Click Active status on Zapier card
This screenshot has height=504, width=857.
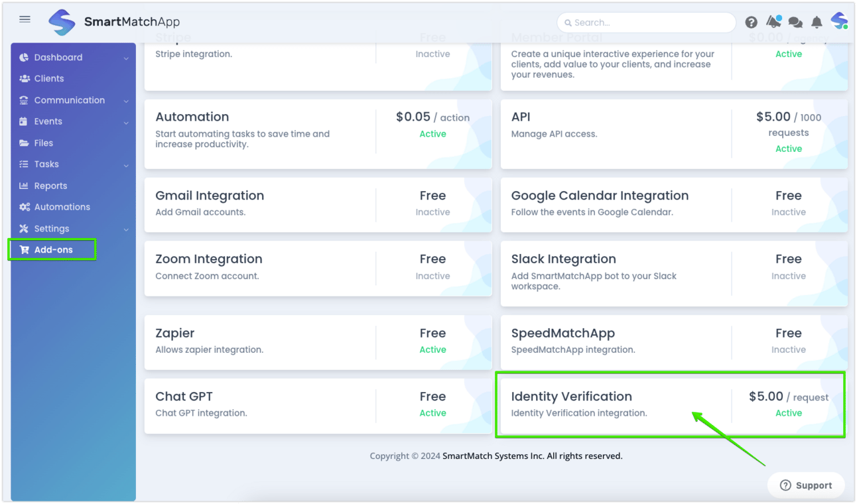click(x=432, y=349)
